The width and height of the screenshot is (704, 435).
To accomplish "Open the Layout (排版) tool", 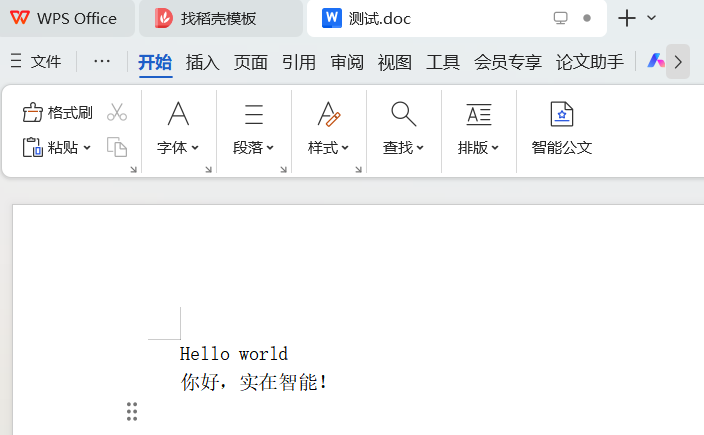I will point(479,129).
